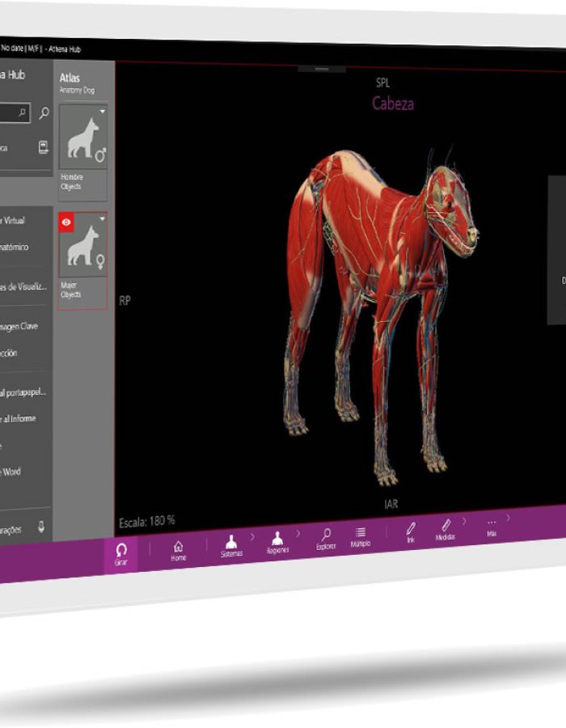Open the Explorar magnifier tool
Screen dimensions: 566x728
(326, 540)
